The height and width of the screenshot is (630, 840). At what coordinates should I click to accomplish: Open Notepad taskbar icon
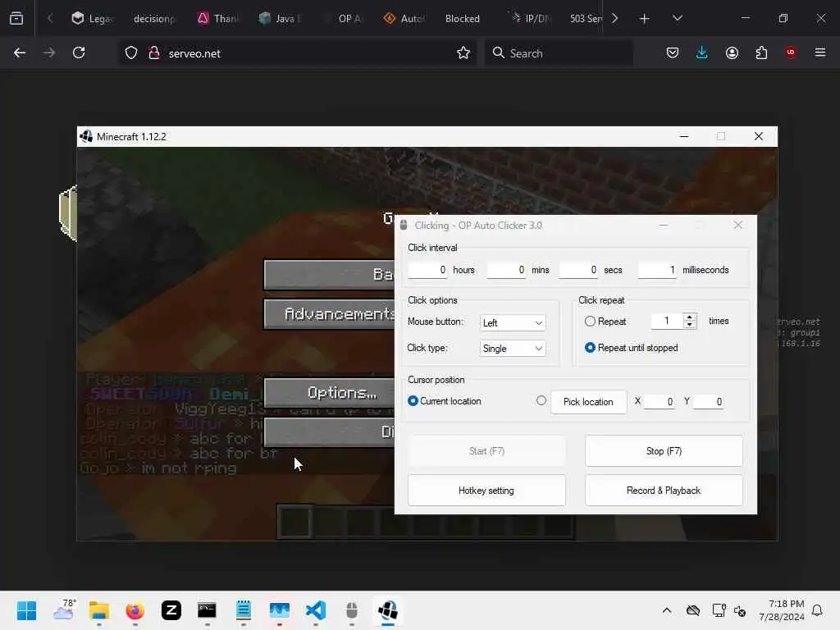coord(243,610)
